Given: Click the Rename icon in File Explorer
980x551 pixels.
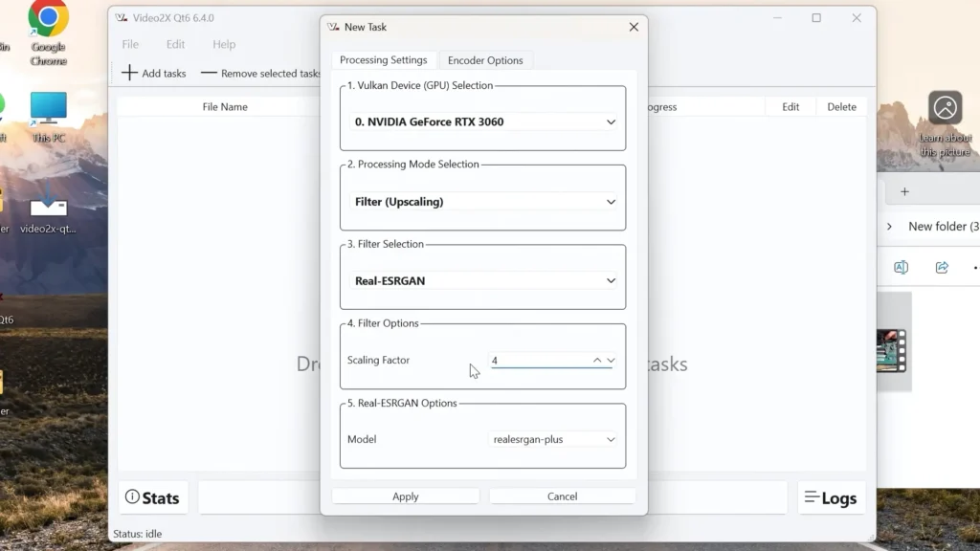Looking at the screenshot, I should click(901, 268).
